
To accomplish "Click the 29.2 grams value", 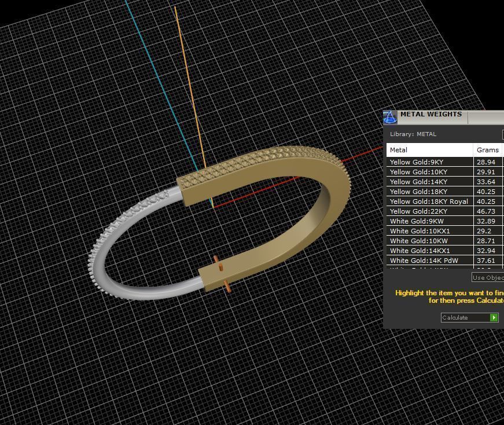I will click(484, 231).
